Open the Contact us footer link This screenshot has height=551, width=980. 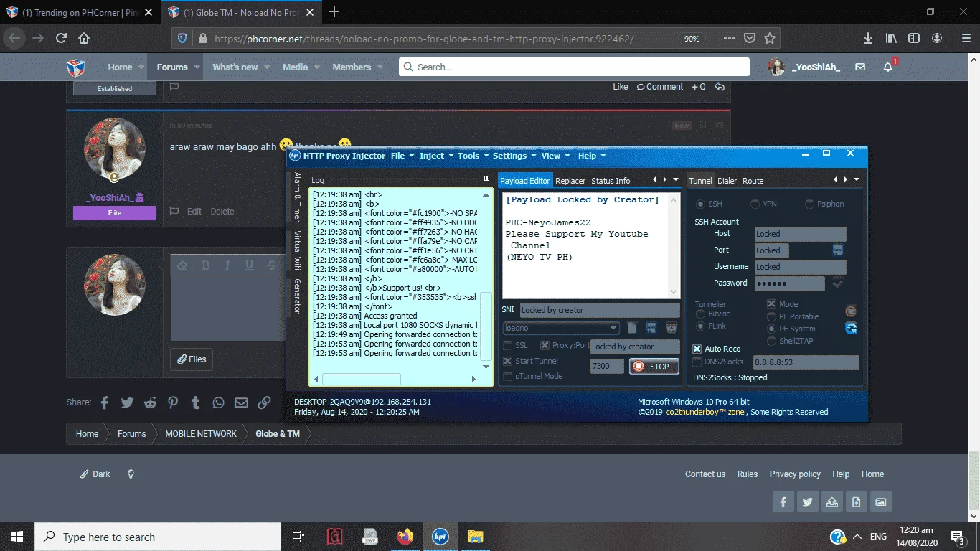click(705, 474)
